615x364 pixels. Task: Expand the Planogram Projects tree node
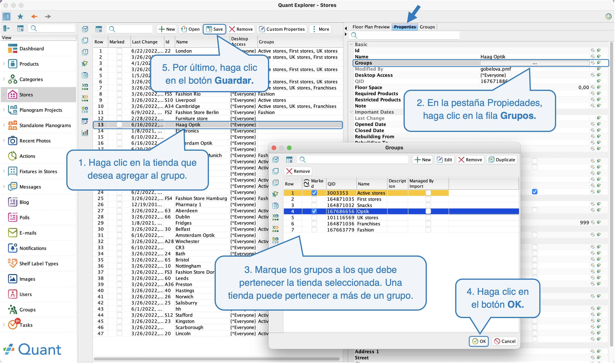click(x=4, y=110)
